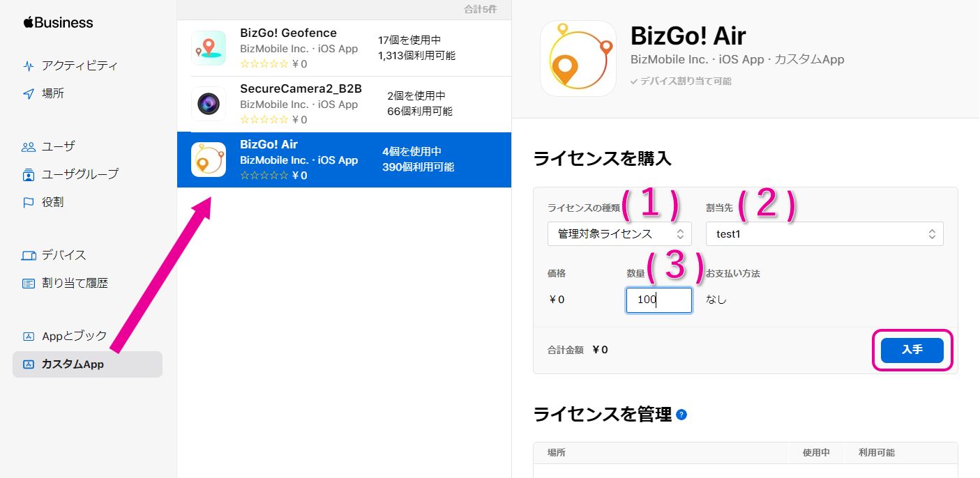Select カスタムApp in the sidebar
Image resolution: width=980 pixels, height=478 pixels.
coord(87,364)
